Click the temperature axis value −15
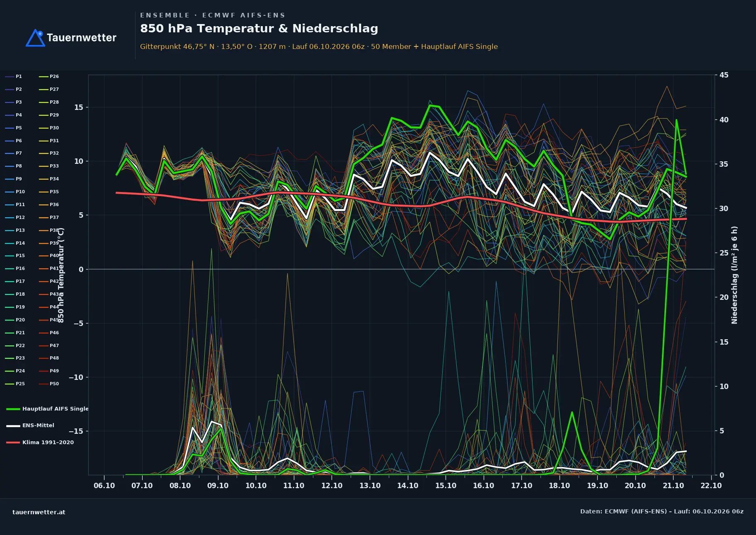 point(76,431)
